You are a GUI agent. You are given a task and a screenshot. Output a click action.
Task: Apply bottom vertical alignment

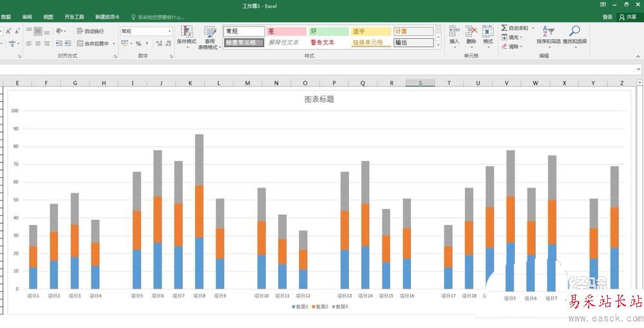click(x=47, y=31)
